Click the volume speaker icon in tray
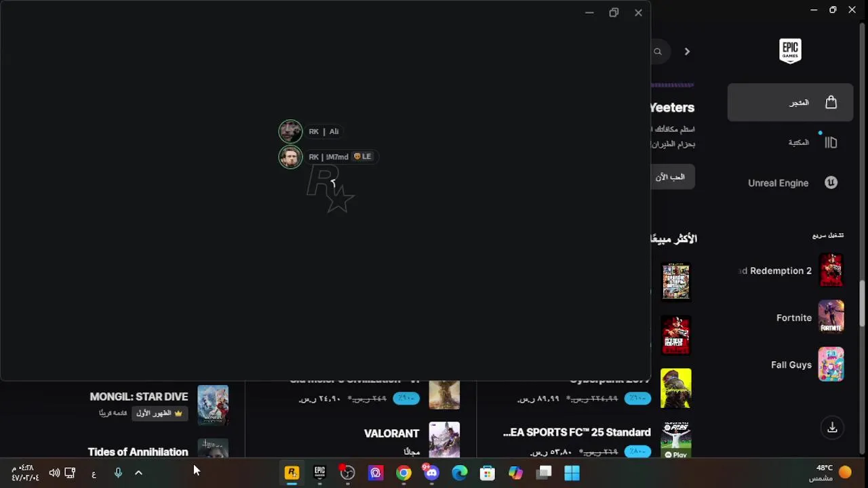Screen dimensions: 868x488 point(54,473)
